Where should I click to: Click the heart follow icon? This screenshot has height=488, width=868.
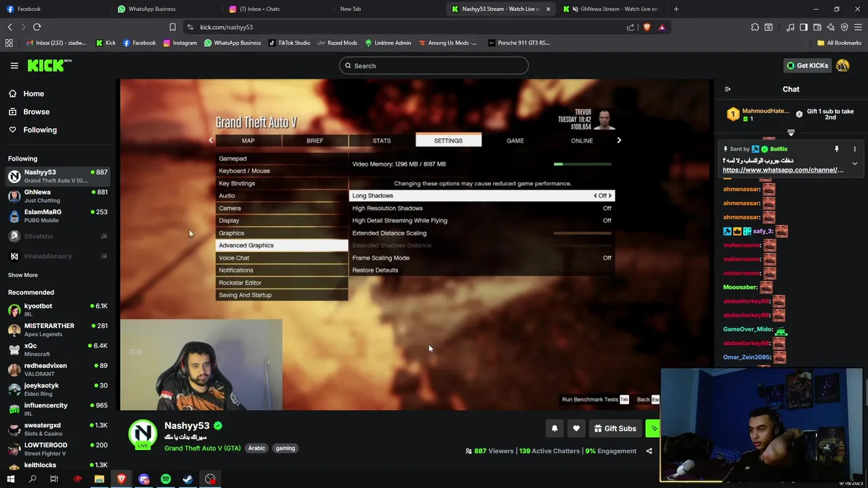coord(576,428)
